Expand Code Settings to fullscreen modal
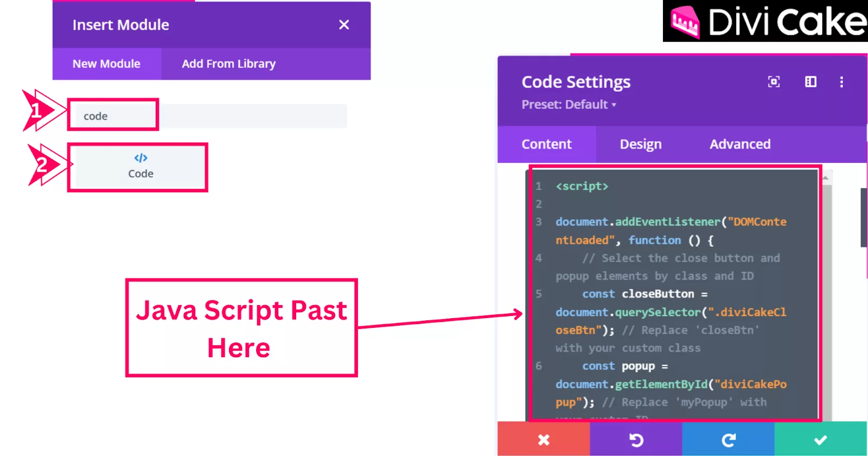868x456 pixels. pyautogui.click(x=774, y=81)
